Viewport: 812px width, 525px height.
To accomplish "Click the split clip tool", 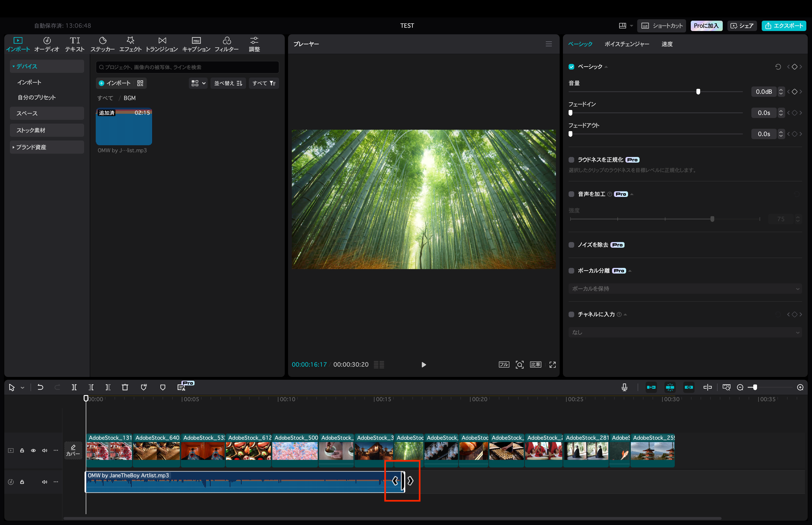I will click(x=74, y=387).
